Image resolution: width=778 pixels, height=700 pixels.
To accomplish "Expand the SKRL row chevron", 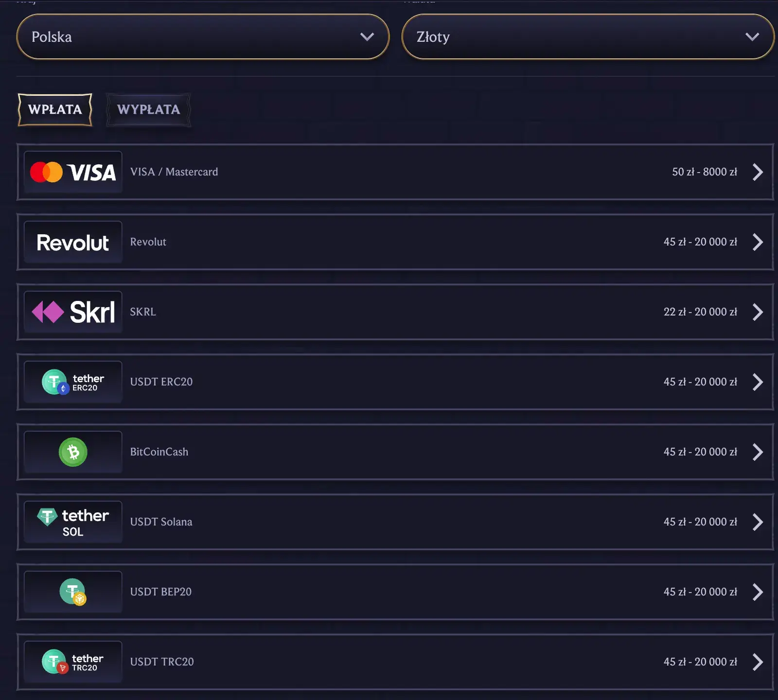I will click(x=758, y=312).
